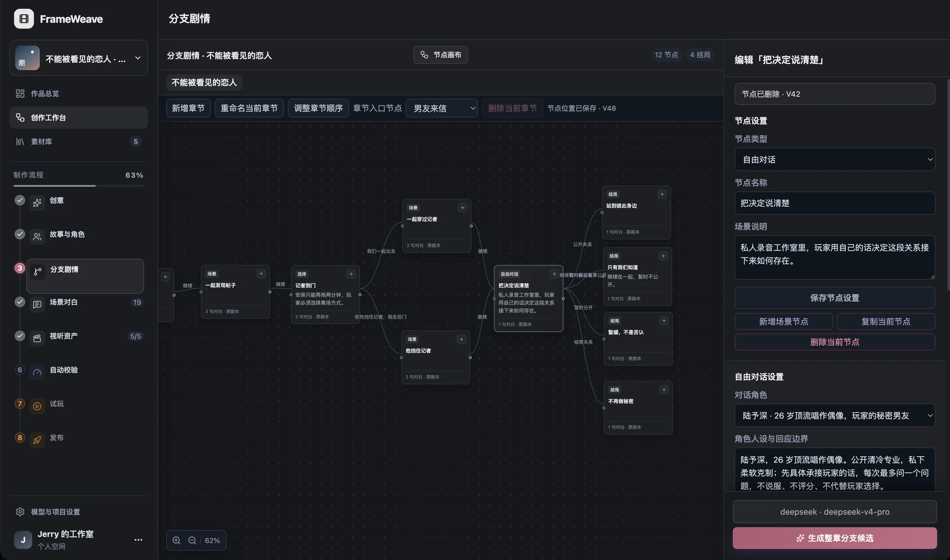Click the plus on 一起发现帖子 node
This screenshot has height=560, width=950.
click(261, 274)
